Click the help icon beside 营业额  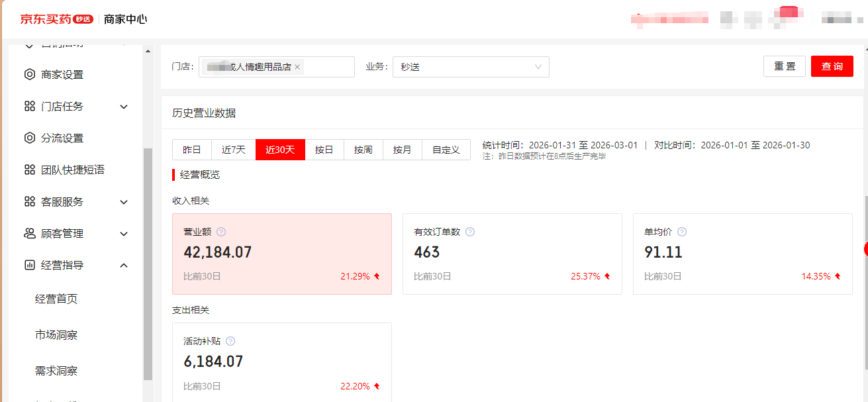(x=221, y=232)
